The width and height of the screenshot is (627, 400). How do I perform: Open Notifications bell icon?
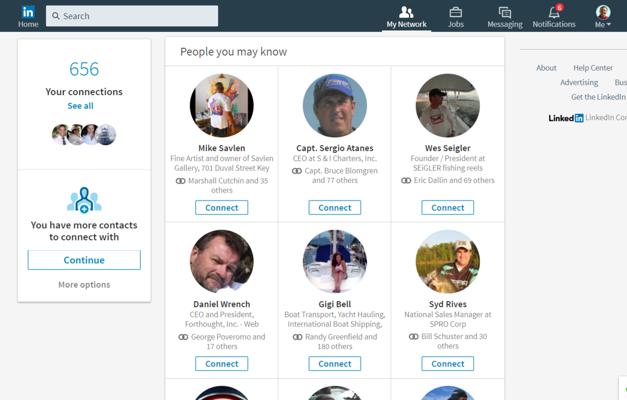554,12
